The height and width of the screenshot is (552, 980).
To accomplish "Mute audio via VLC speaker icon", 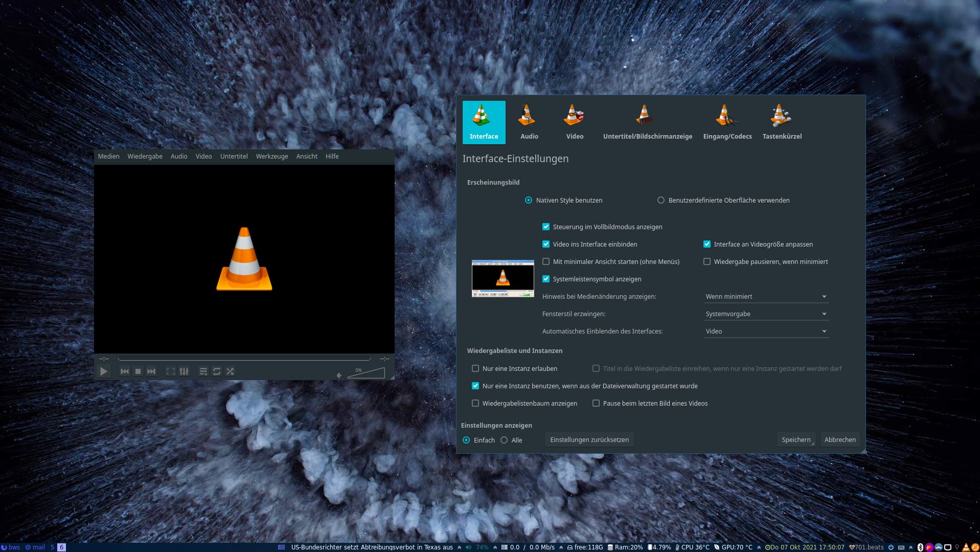I will click(339, 375).
